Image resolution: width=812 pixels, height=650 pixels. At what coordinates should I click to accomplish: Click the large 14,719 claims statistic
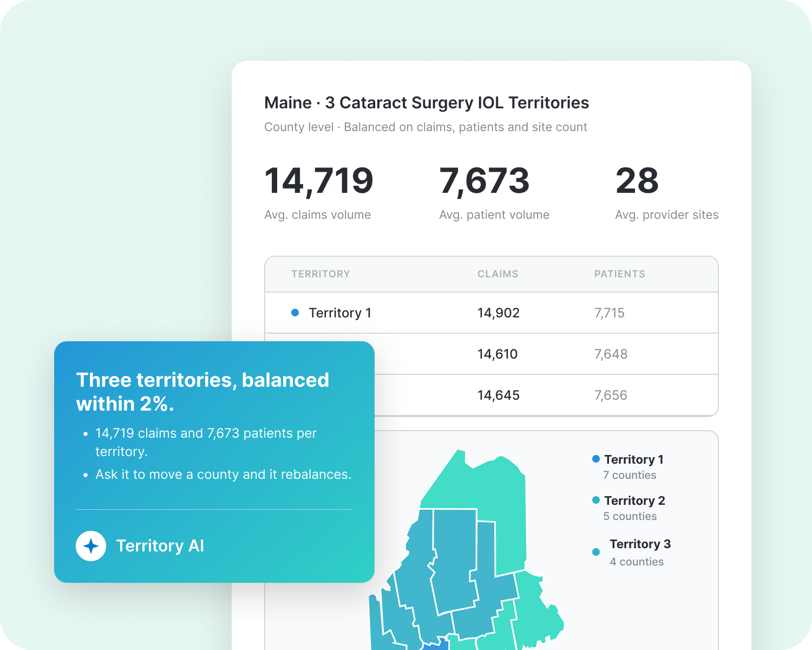click(319, 181)
